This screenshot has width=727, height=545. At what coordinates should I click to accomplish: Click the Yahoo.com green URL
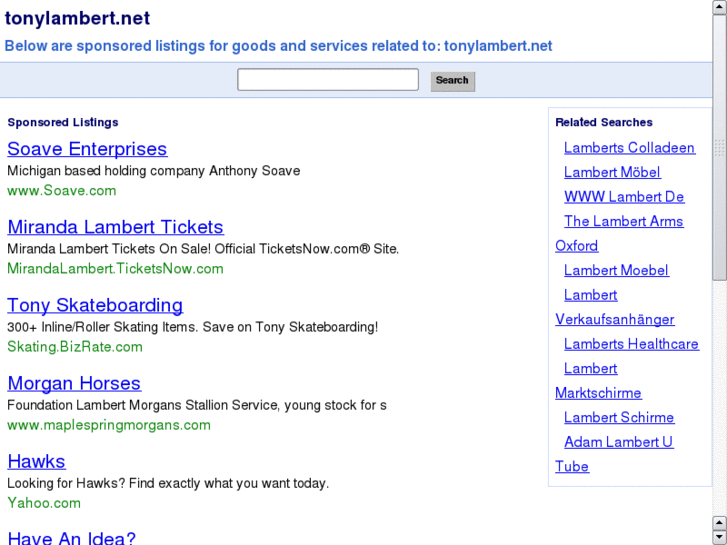(x=44, y=503)
